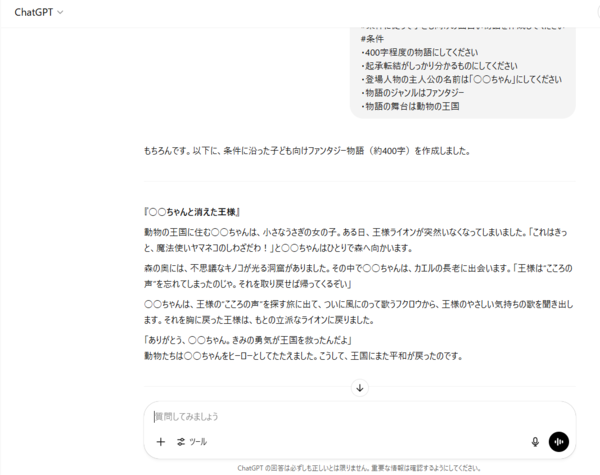Click the line about 登場人物の主人公の名前
The width and height of the screenshot is (600, 475).
(461, 79)
